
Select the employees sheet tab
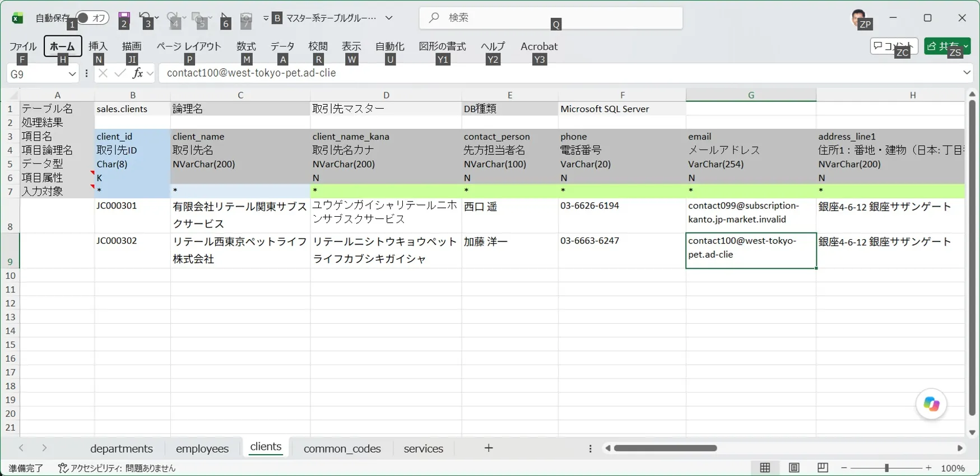tap(202, 449)
